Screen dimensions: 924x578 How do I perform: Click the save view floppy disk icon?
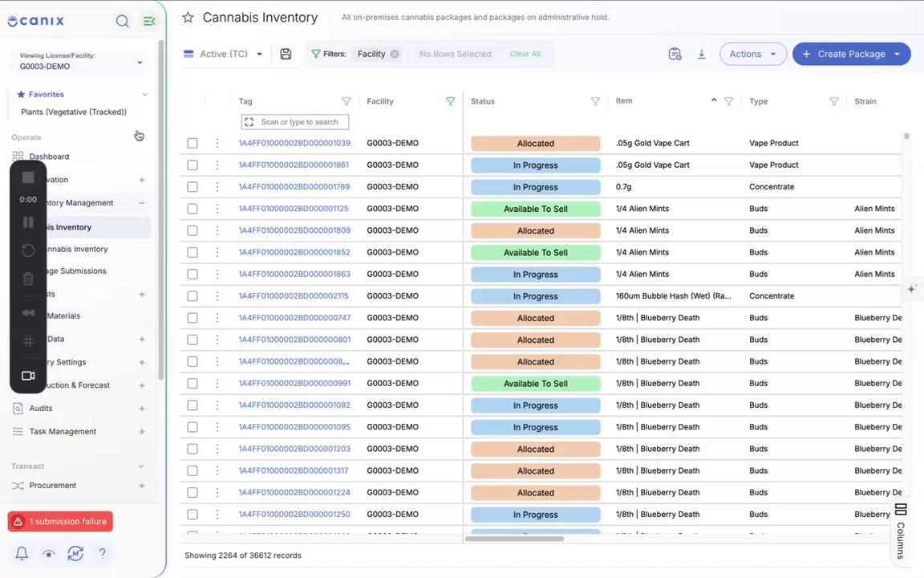coord(286,54)
